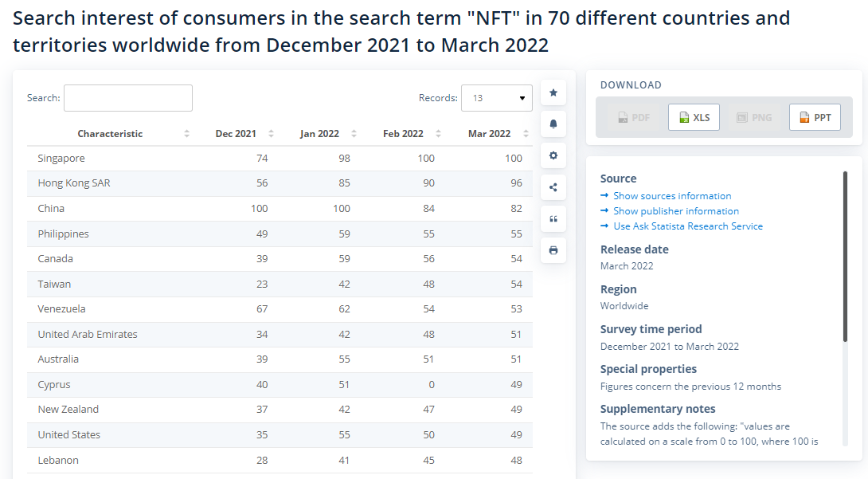Click the table Search input field

coord(128,98)
